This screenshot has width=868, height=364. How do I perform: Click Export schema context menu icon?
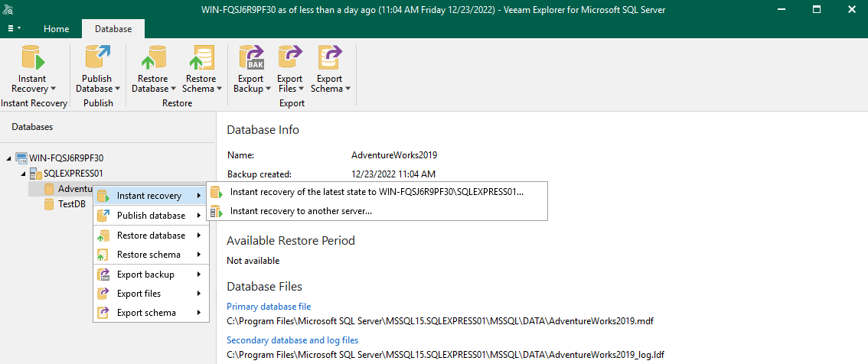click(103, 313)
